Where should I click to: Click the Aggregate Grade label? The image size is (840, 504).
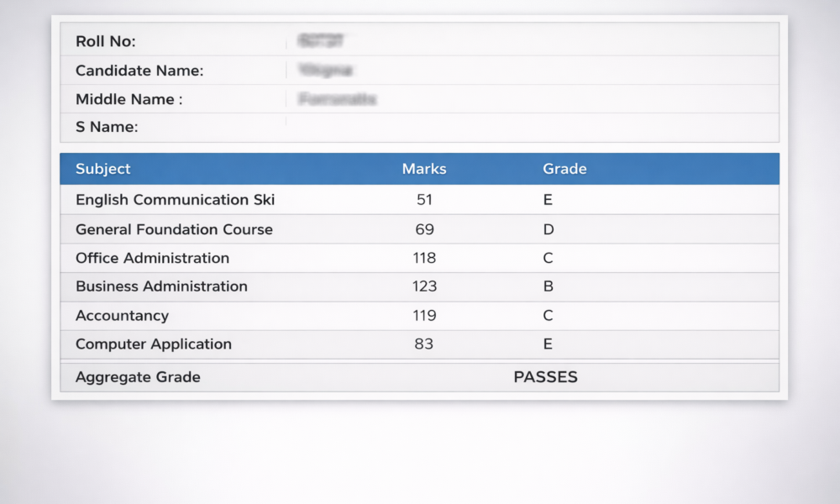[138, 377]
